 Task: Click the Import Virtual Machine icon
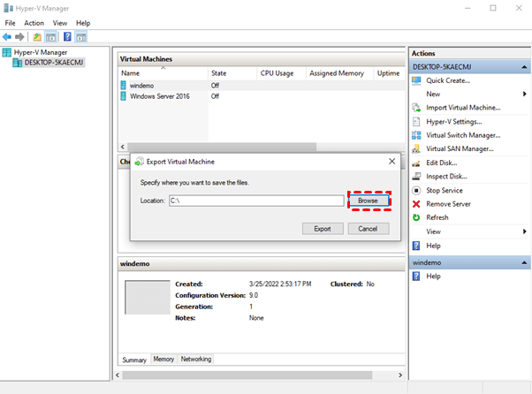416,108
